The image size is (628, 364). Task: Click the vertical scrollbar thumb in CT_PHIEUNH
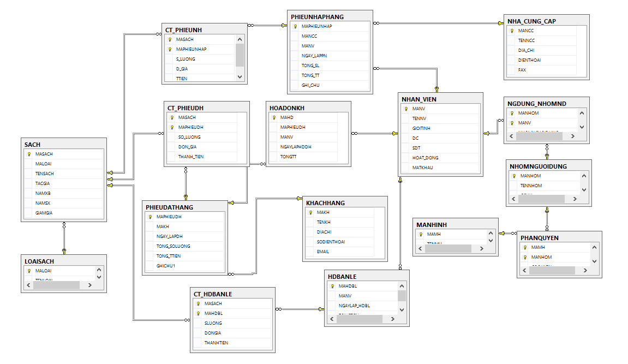click(x=240, y=55)
